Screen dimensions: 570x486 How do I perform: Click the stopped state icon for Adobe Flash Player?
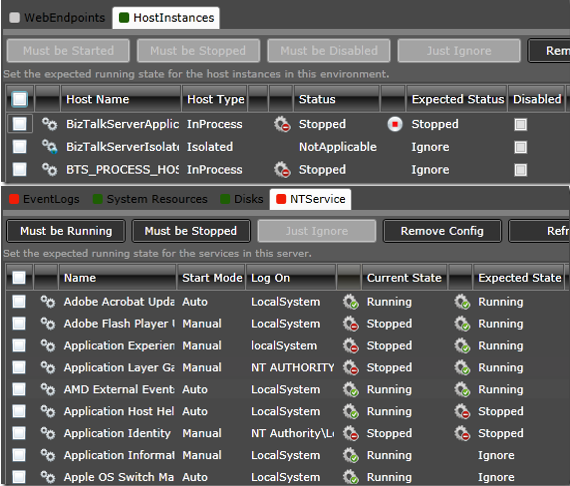coord(351,324)
